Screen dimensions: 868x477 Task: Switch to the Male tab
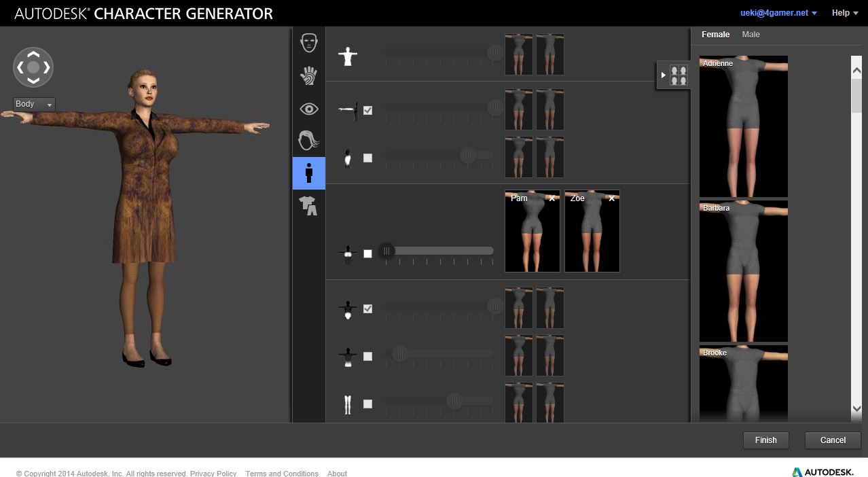pos(751,34)
